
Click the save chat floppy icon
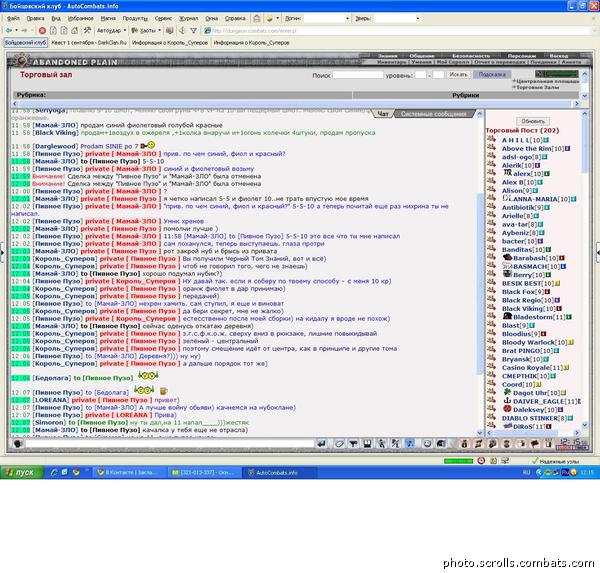367,443
